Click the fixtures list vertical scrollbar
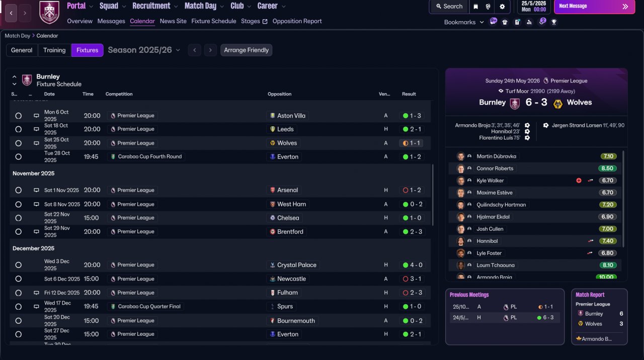The width and height of the screenshot is (644, 360). (x=433, y=195)
